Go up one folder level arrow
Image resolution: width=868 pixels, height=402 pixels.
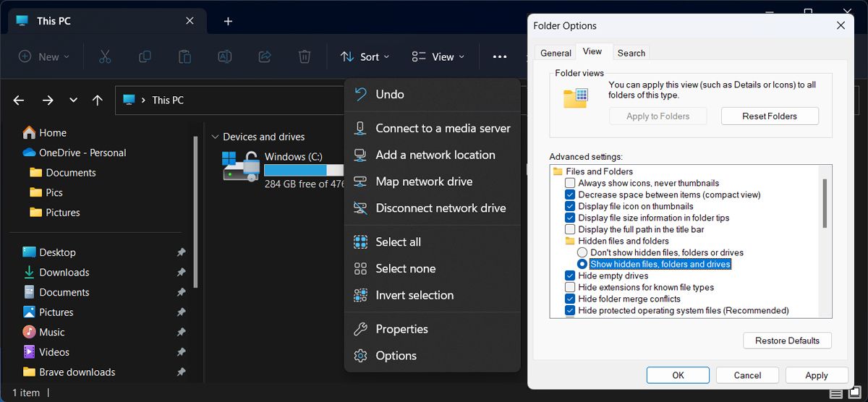coord(98,100)
